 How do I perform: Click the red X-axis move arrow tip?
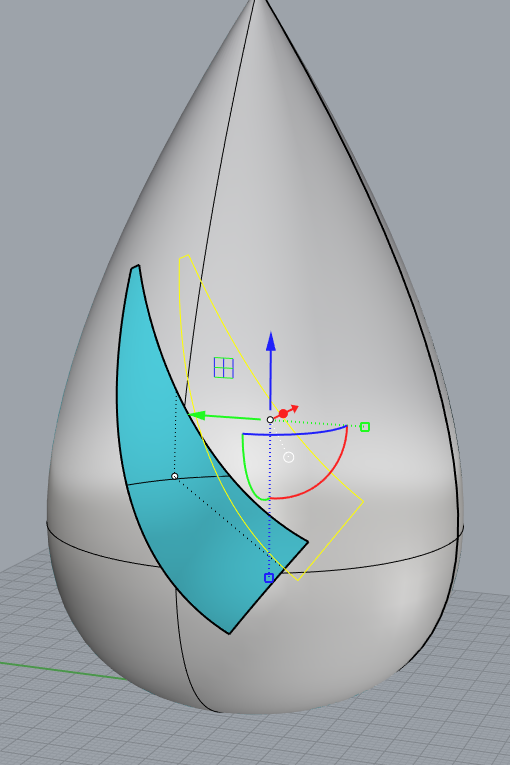294,408
